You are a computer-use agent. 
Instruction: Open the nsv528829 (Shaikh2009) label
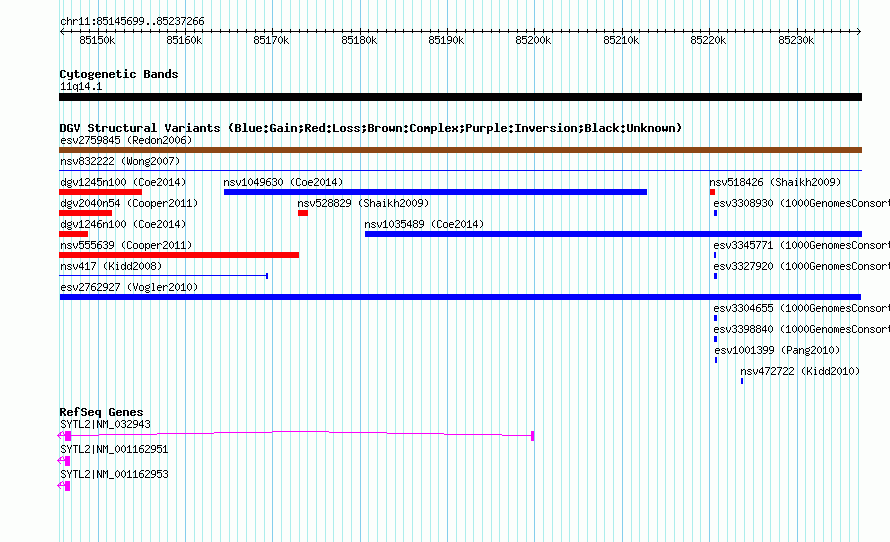tap(363, 203)
